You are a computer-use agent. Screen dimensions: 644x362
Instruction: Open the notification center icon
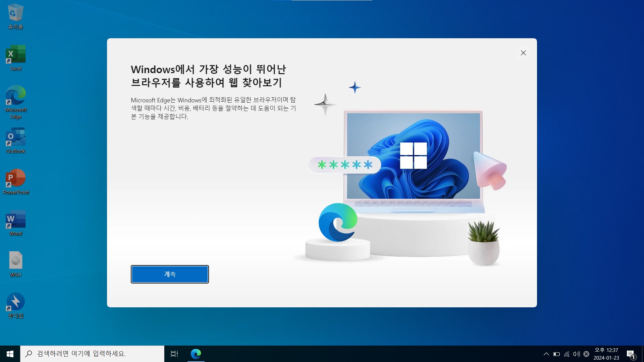coord(631,354)
